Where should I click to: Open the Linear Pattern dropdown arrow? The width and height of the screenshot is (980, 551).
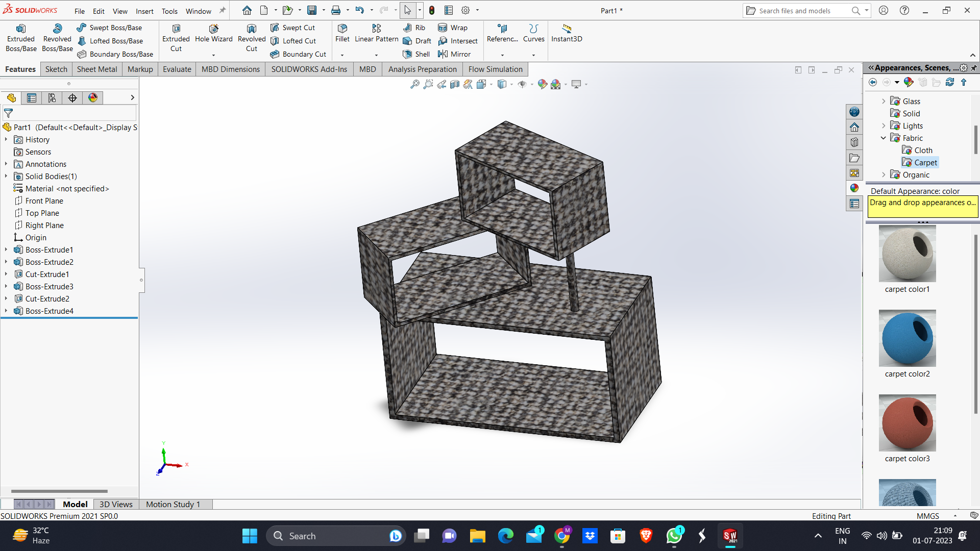coord(376,55)
